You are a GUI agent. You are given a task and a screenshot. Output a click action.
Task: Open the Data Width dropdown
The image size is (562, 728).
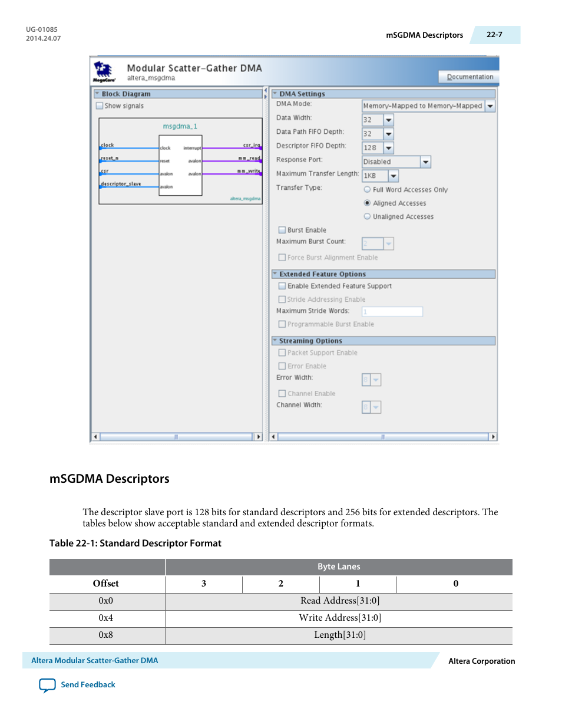coord(388,120)
